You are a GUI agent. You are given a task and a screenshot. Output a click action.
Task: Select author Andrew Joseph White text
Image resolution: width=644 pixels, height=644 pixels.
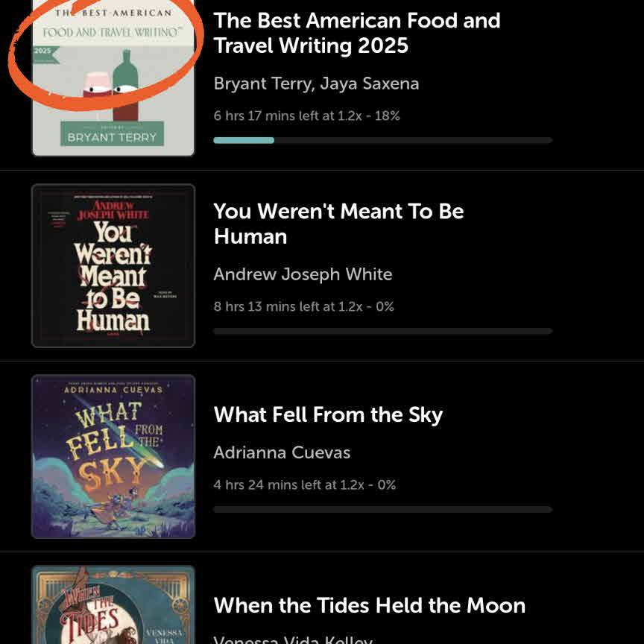point(303,274)
